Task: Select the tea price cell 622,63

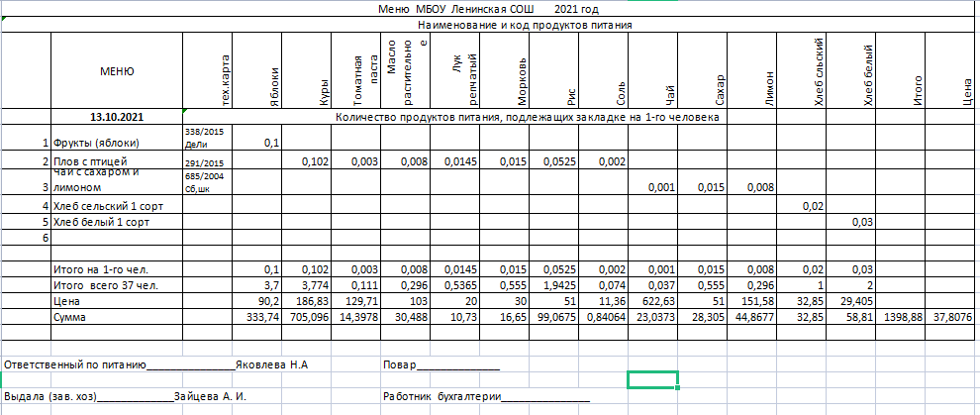Action: pyautogui.click(x=657, y=300)
